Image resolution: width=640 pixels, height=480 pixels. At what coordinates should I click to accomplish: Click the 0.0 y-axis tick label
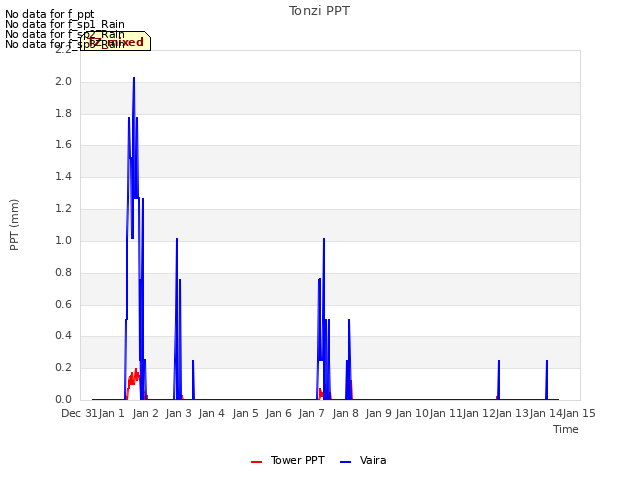pos(63,399)
